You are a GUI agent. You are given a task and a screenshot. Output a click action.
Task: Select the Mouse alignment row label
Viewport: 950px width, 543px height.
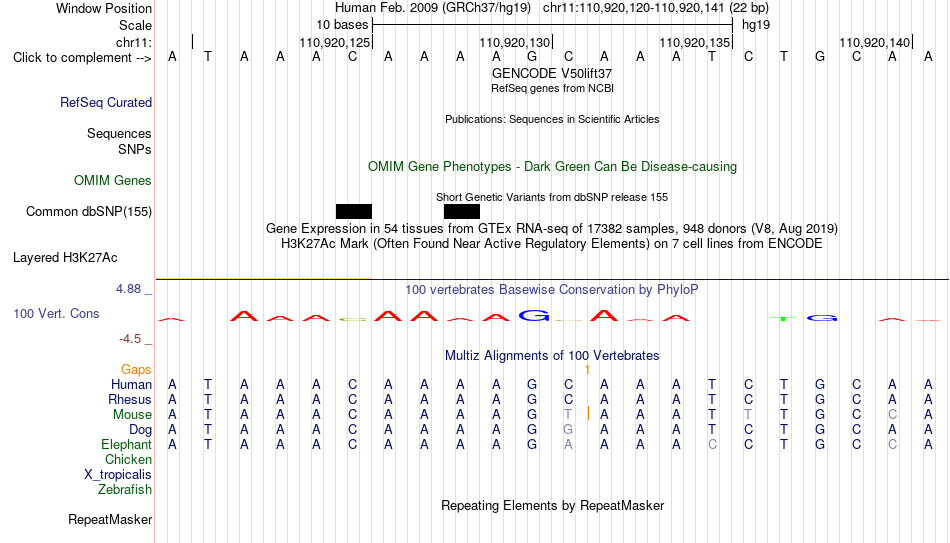coord(132,415)
